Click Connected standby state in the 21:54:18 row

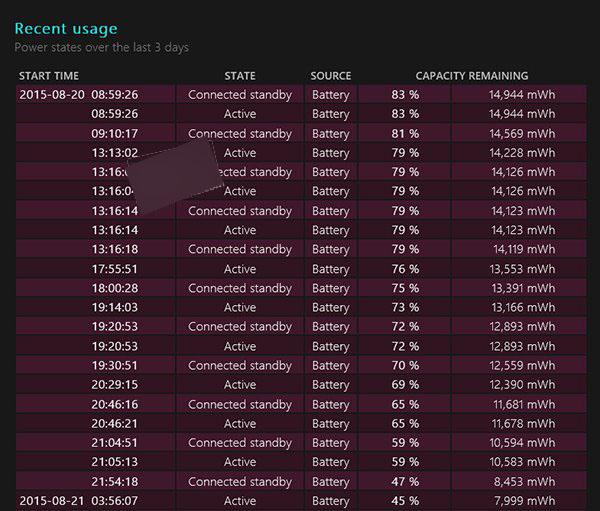240,481
